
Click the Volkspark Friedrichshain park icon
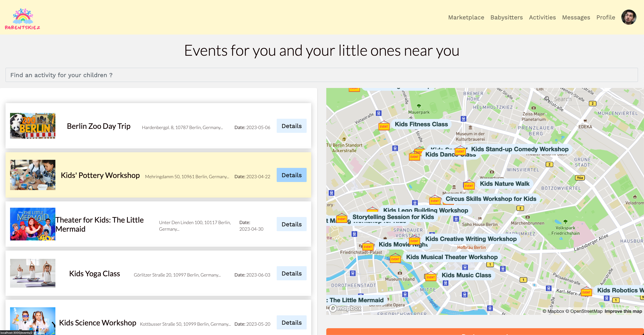click(565, 222)
